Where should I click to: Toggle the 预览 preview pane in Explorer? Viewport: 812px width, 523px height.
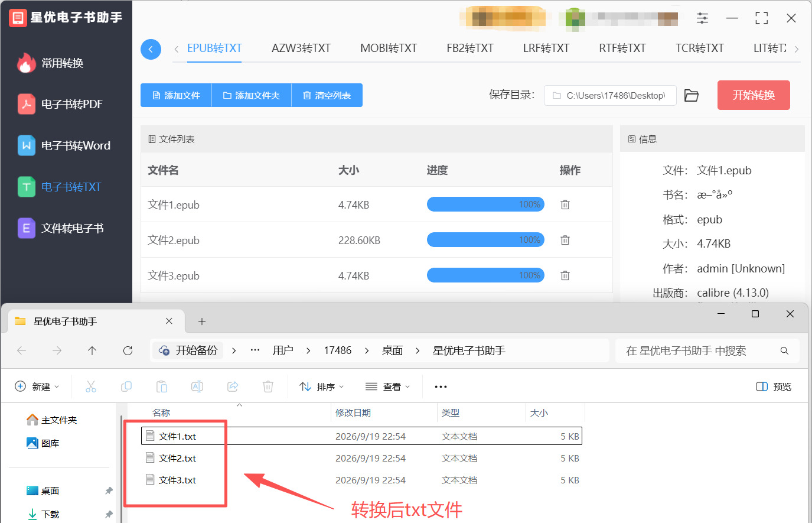[774, 386]
